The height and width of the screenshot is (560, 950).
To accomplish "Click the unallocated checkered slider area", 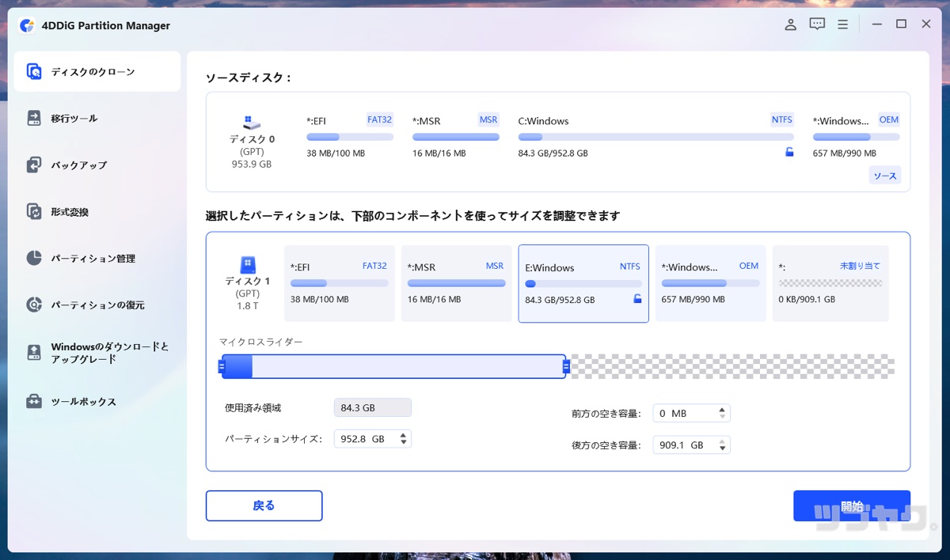I will tap(733, 366).
